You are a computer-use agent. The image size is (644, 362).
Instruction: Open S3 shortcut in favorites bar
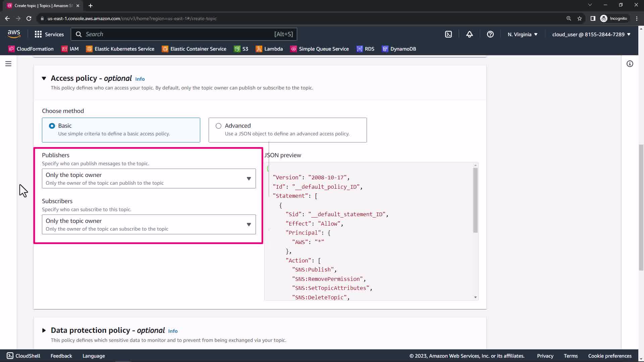point(241,49)
